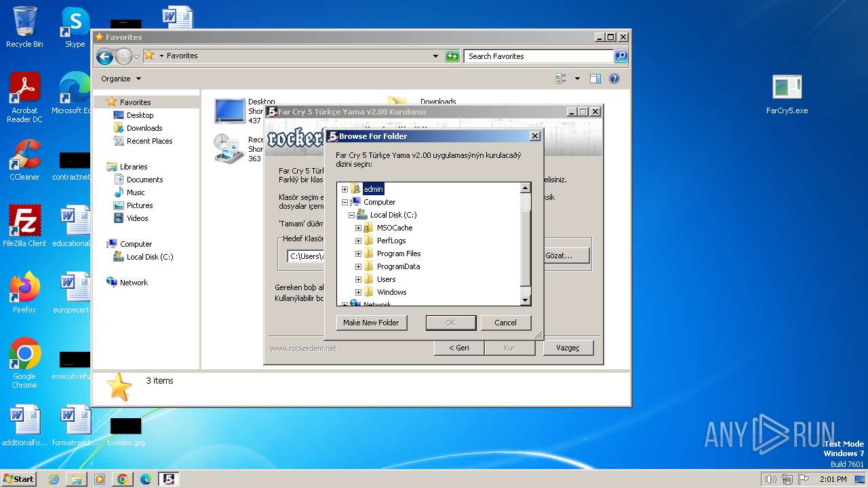868x488 pixels.
Task: Click Chrome icon in taskbar
Action: (x=122, y=479)
